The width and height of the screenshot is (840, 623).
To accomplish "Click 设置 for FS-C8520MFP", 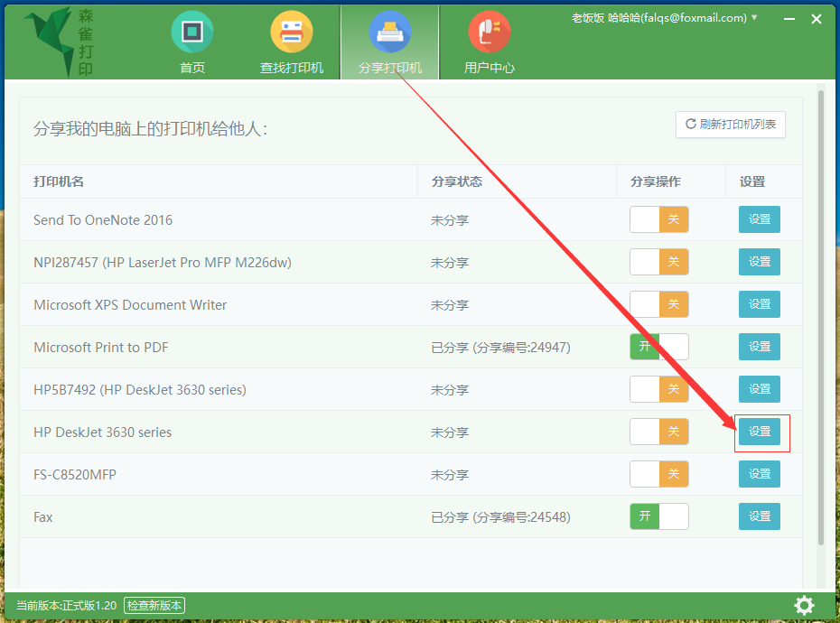I will pyautogui.click(x=759, y=474).
